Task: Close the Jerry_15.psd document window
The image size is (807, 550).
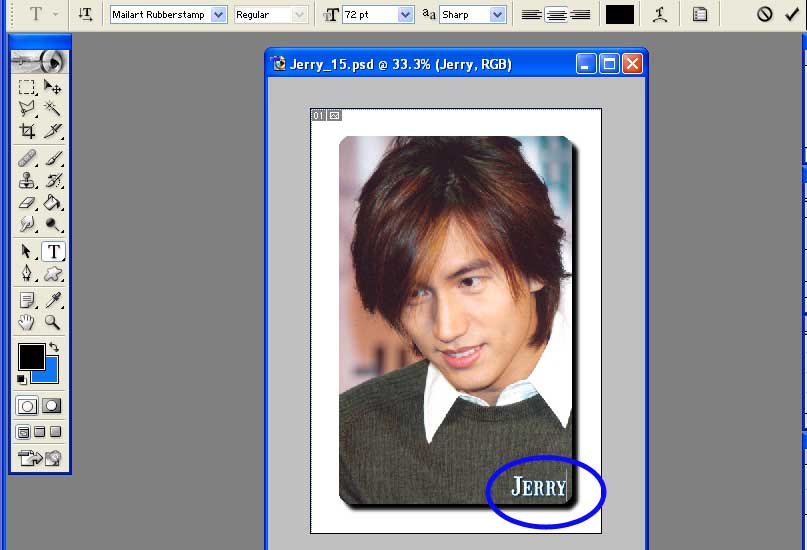Action: tap(633, 64)
